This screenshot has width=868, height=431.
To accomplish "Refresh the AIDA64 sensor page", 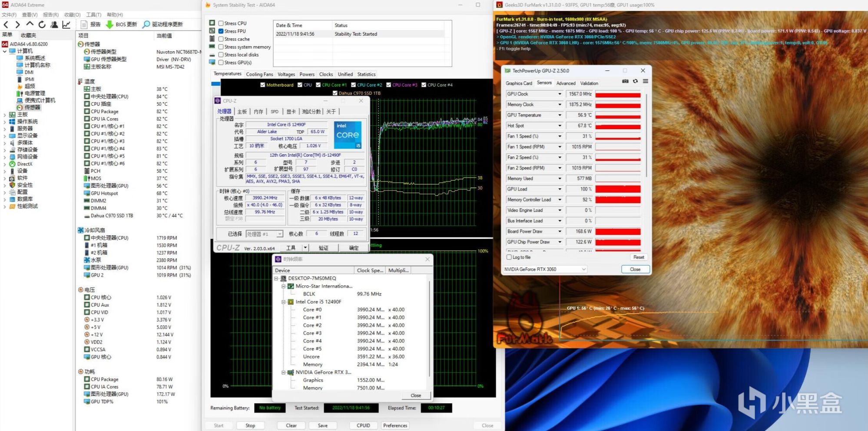I will pyautogui.click(x=42, y=24).
